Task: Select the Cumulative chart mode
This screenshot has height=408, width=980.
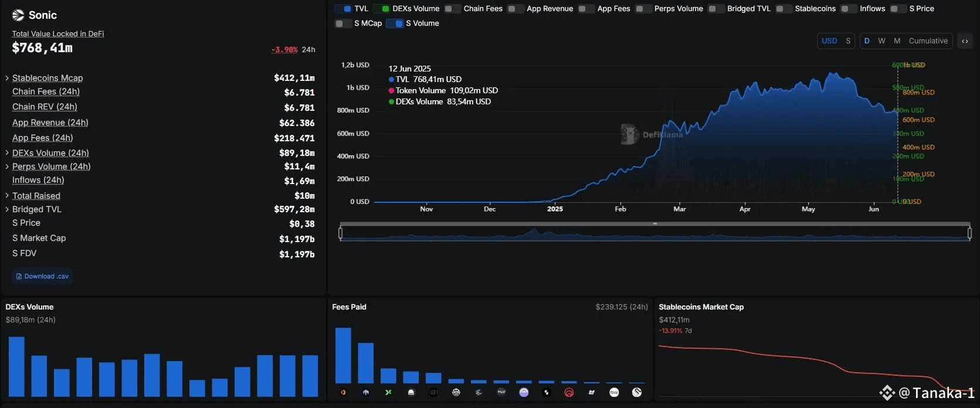Action: click(928, 41)
